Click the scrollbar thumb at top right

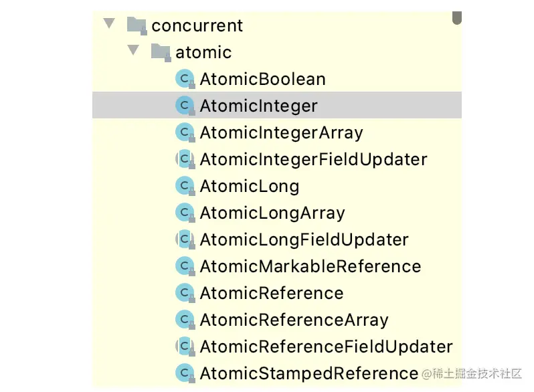[x=456, y=17]
